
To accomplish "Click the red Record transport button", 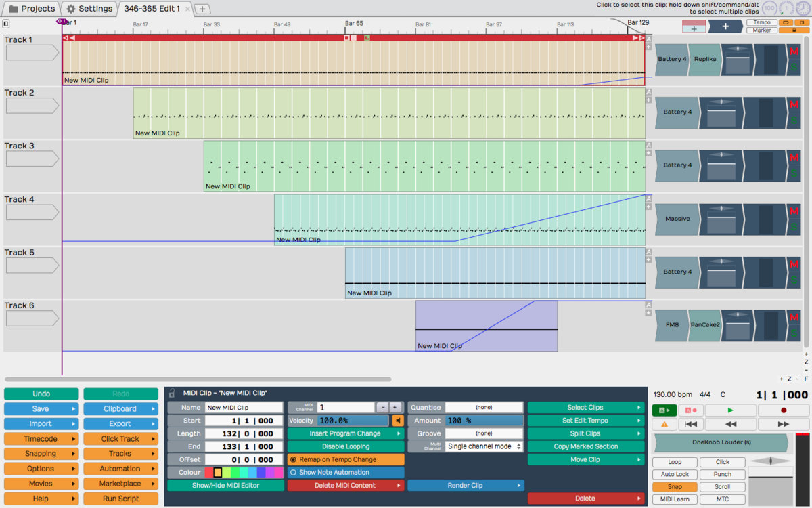I will pos(784,410).
